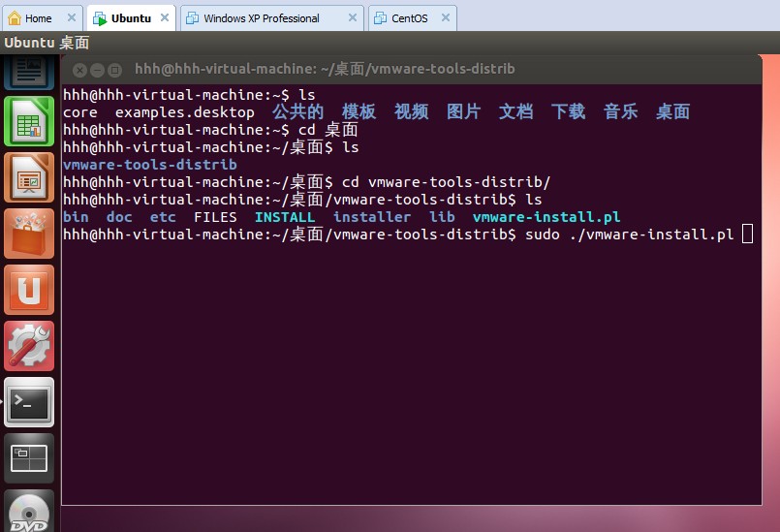Open Ubuntu One launcher icon
The width and height of the screenshot is (780, 532).
[29, 290]
